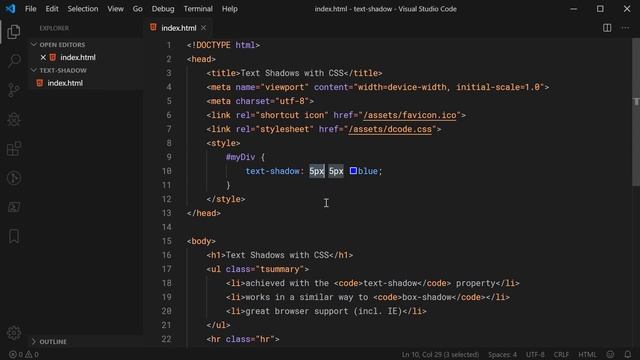Screen dimensions: 640x360
Task: Open the Explorer view in activity bar
Action: click(14, 32)
